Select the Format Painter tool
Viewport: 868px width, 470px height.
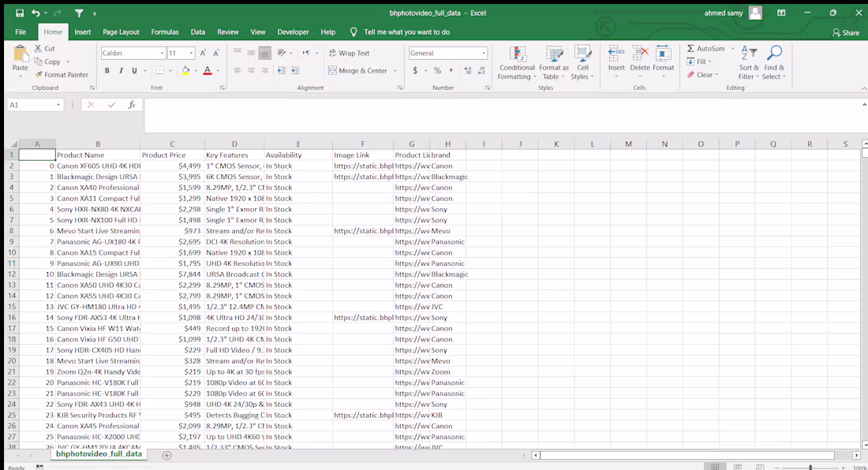pos(62,75)
